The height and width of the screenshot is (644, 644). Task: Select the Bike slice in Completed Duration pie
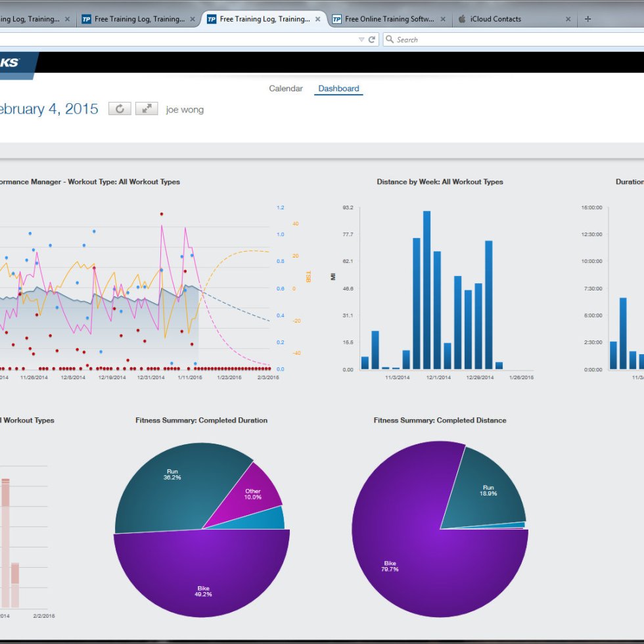pos(204,578)
